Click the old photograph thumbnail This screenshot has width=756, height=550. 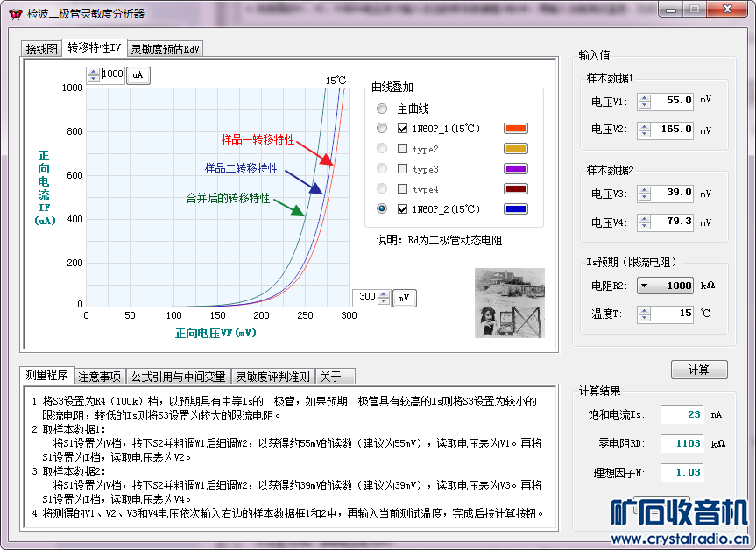coord(510,303)
